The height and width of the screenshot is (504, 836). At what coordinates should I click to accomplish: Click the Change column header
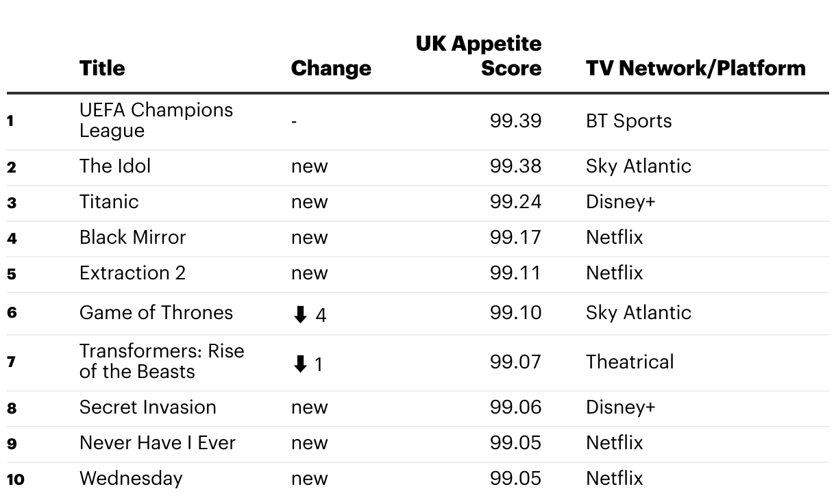[331, 68]
